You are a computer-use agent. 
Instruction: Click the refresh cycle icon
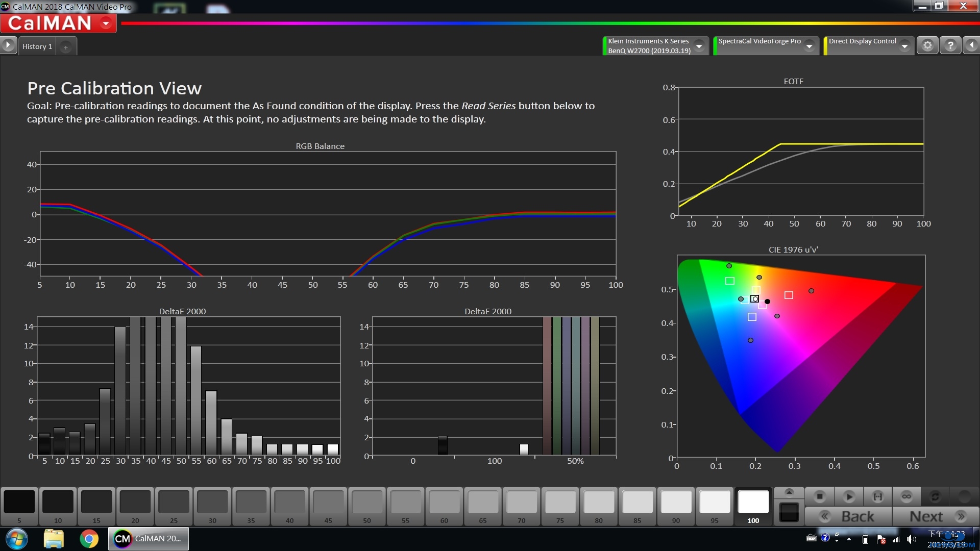(x=935, y=496)
